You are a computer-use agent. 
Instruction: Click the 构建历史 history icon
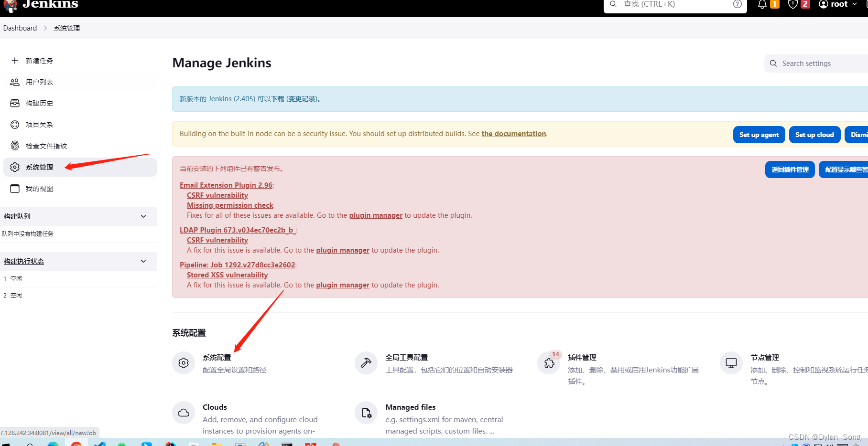[x=15, y=103]
